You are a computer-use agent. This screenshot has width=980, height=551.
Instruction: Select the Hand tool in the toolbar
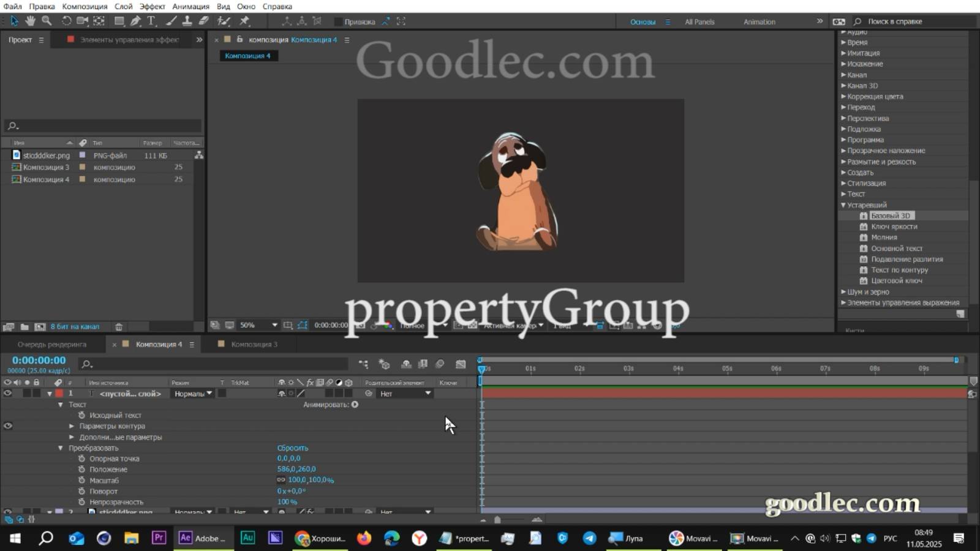pyautogui.click(x=29, y=21)
